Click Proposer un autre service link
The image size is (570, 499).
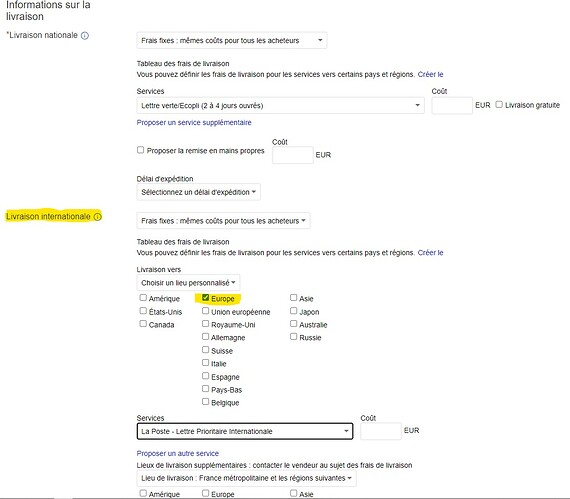tap(178, 453)
